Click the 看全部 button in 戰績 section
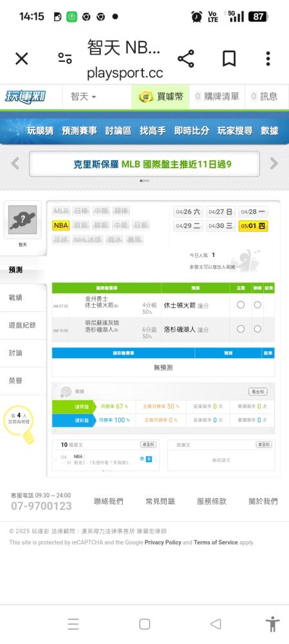 coord(258,392)
